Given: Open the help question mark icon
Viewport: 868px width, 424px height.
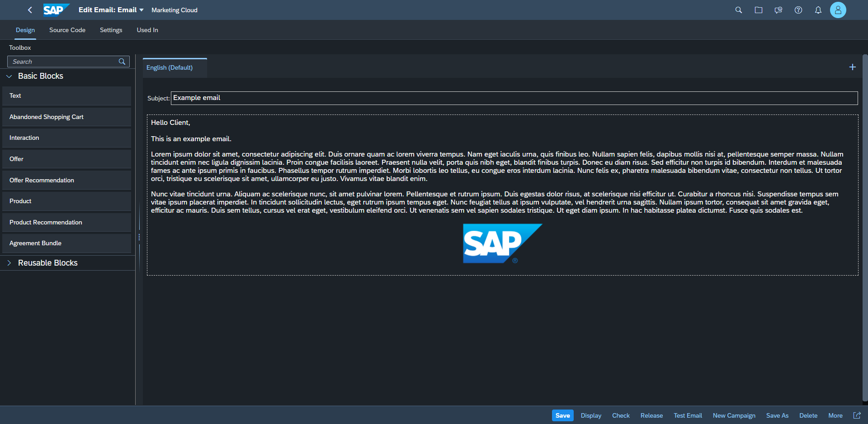Looking at the screenshot, I should coord(798,10).
